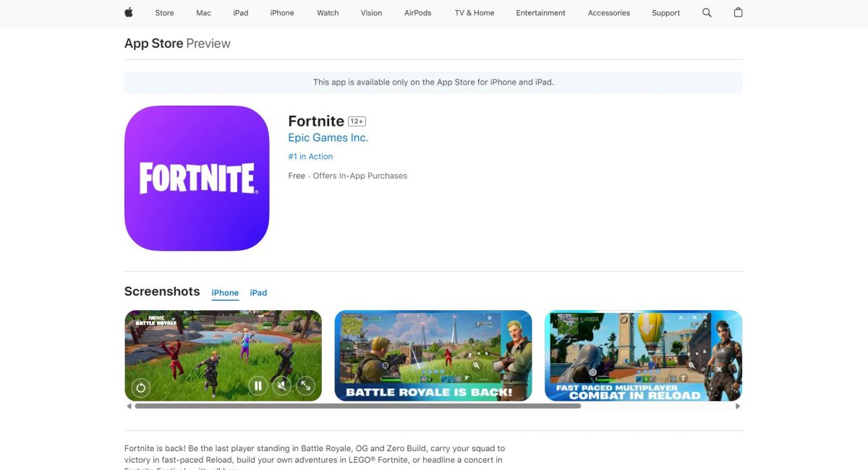Open the Support menu
This screenshot has height=470, width=868.
665,13
